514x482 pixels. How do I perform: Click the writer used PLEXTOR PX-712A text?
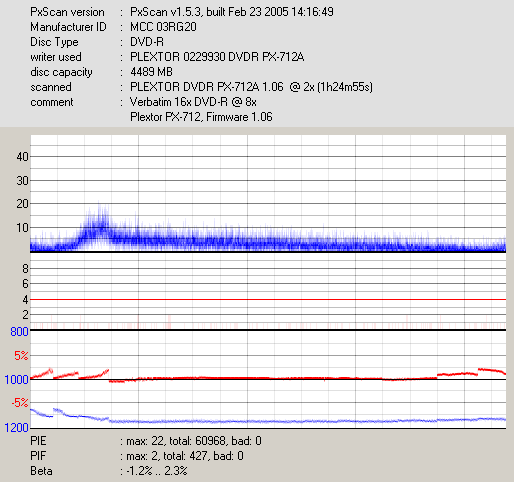(217, 57)
